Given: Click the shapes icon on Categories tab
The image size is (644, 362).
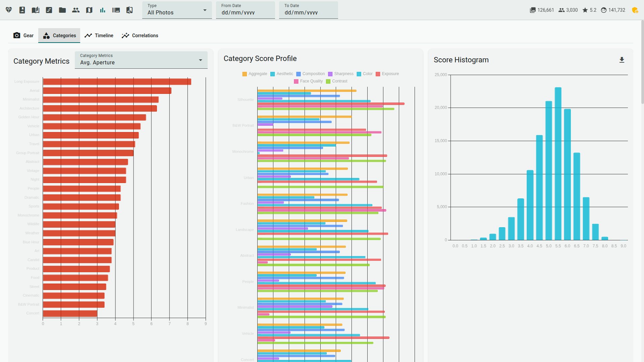Looking at the screenshot, I should point(46,36).
